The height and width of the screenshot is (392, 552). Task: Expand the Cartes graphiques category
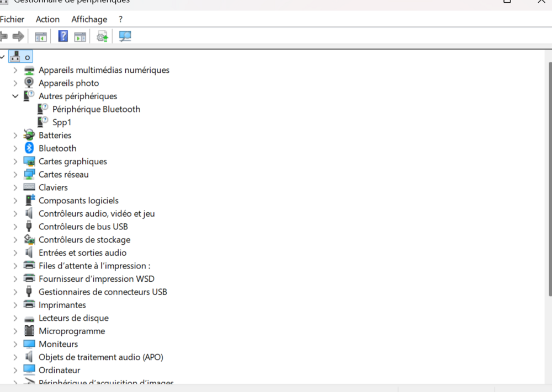click(15, 162)
